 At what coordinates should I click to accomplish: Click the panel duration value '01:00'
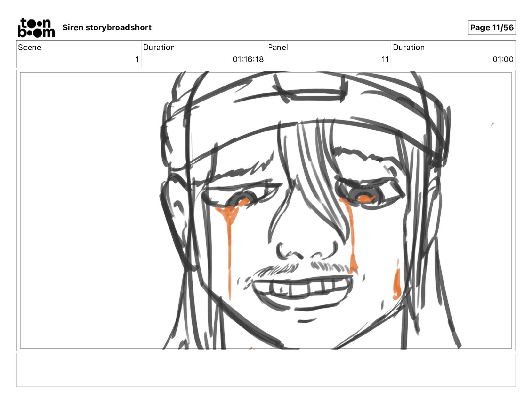click(503, 59)
